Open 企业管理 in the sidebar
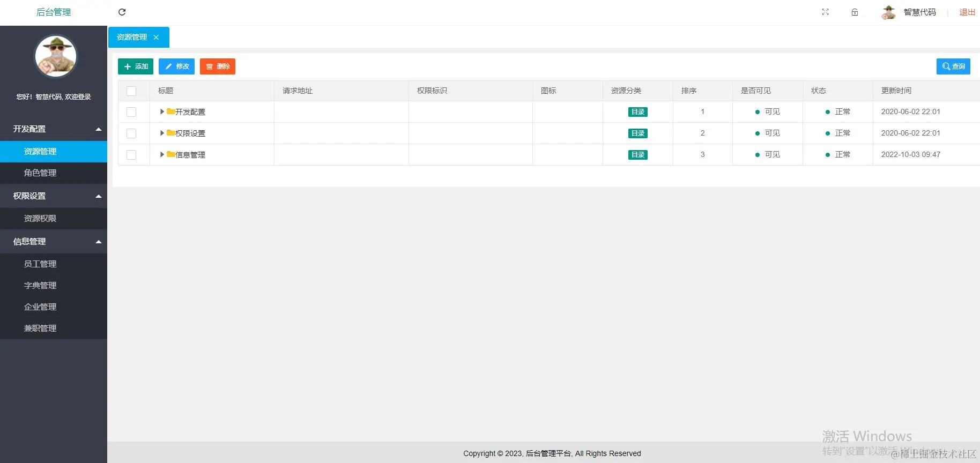The height and width of the screenshot is (463, 980). (54, 307)
